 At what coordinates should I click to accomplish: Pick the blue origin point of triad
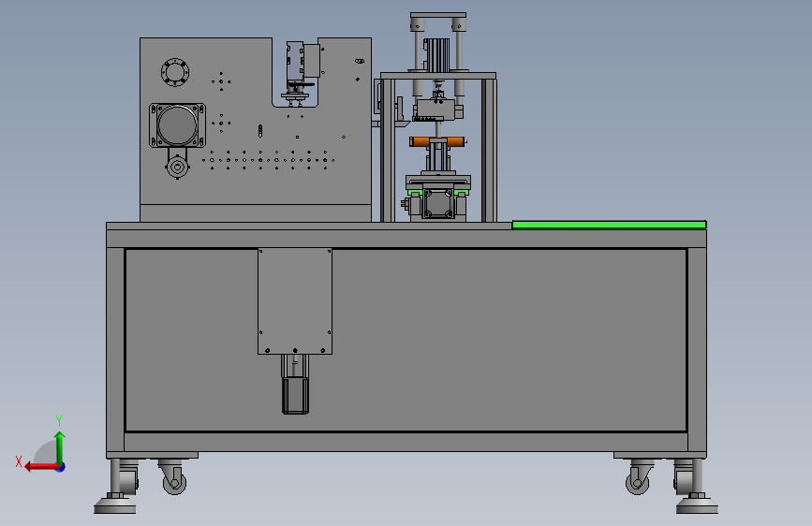[61, 467]
